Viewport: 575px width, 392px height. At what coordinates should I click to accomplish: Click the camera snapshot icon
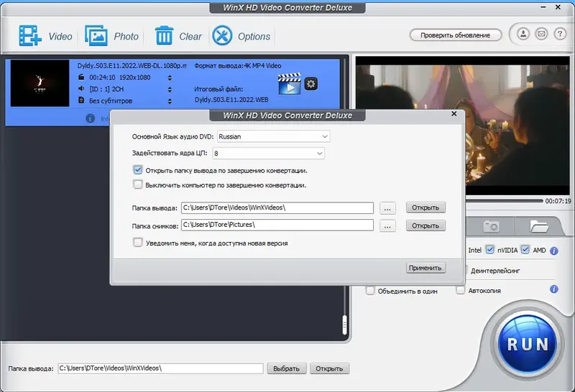[x=491, y=226]
